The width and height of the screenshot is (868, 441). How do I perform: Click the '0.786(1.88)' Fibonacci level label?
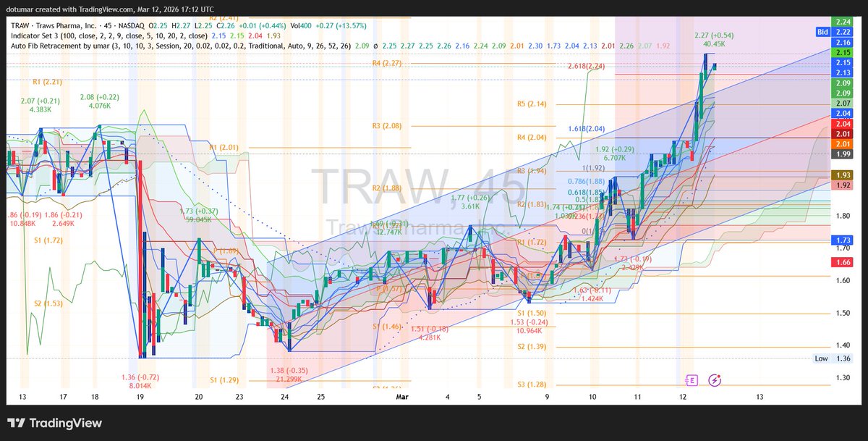(587, 181)
